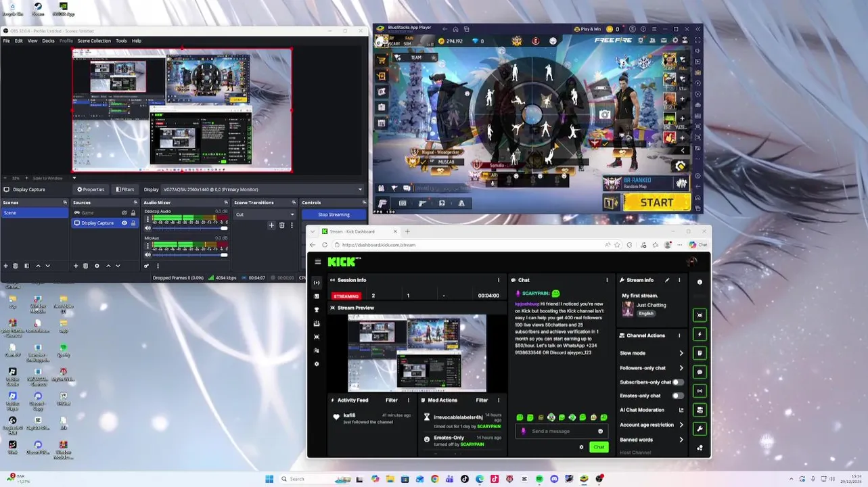Toggle Subscribers-only chat switch
The image size is (868, 487).
point(677,382)
